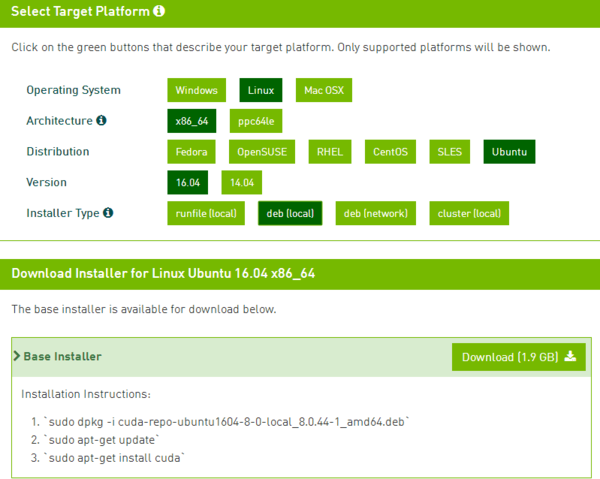This screenshot has width=600, height=479.
Task: Choose the runfile (local) installer type
Action: pyautogui.click(x=206, y=213)
